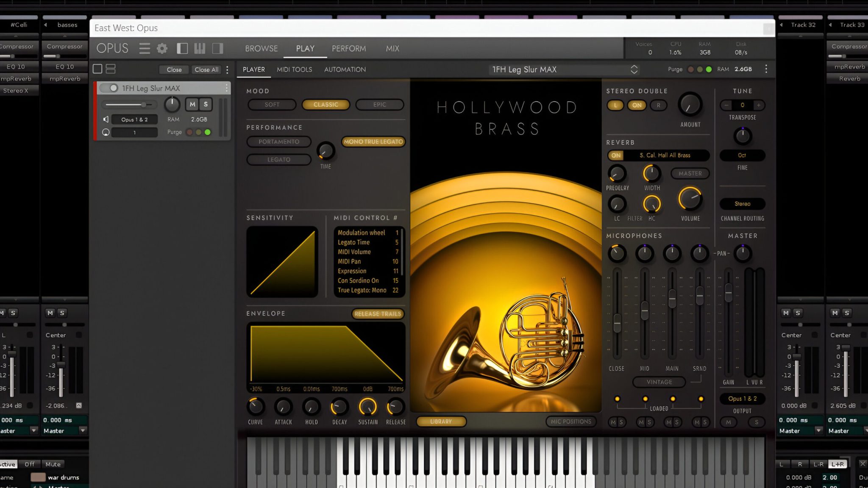
Task: Open the 1FH Leg Slur MAX preset selector arrows
Action: point(634,69)
